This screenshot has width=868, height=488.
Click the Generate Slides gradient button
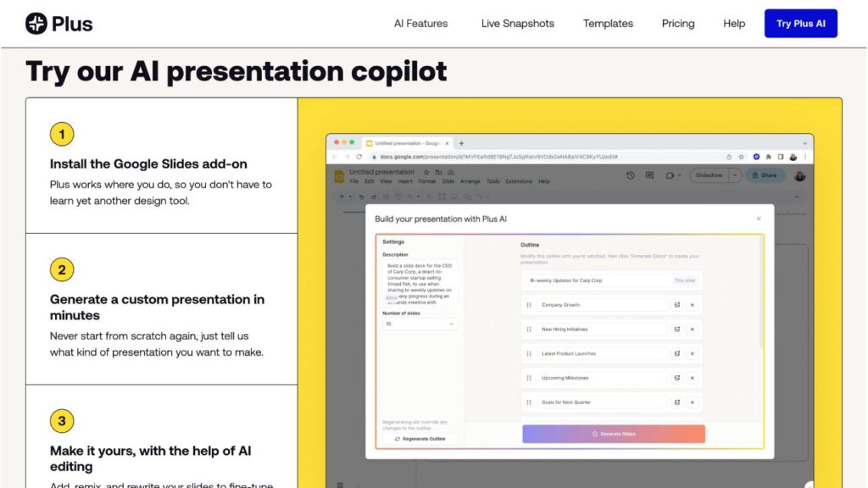point(614,434)
